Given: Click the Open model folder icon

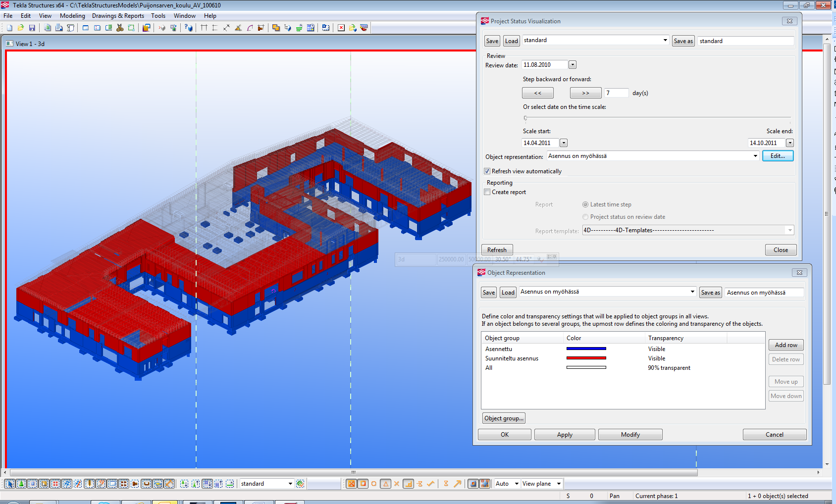Looking at the screenshot, I should pos(20,28).
